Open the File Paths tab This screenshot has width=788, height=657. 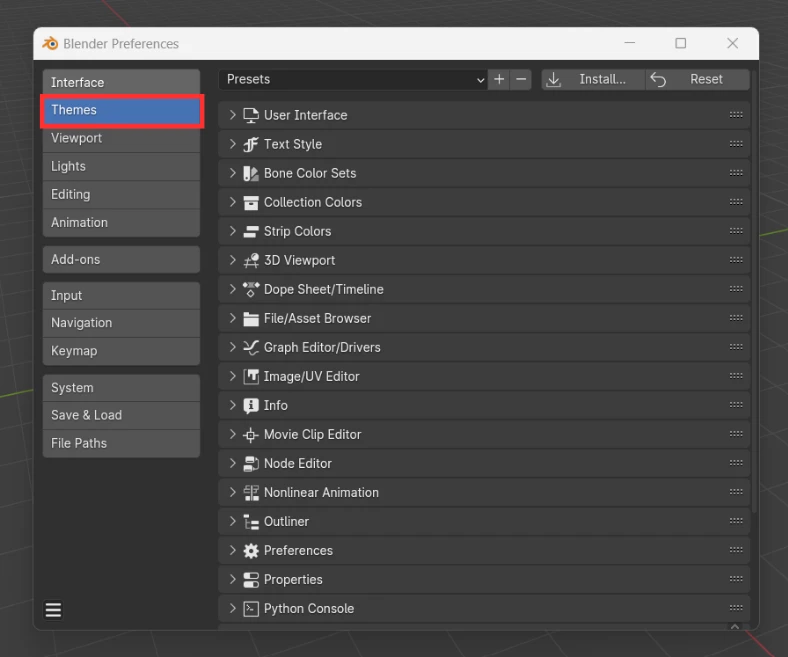121,443
